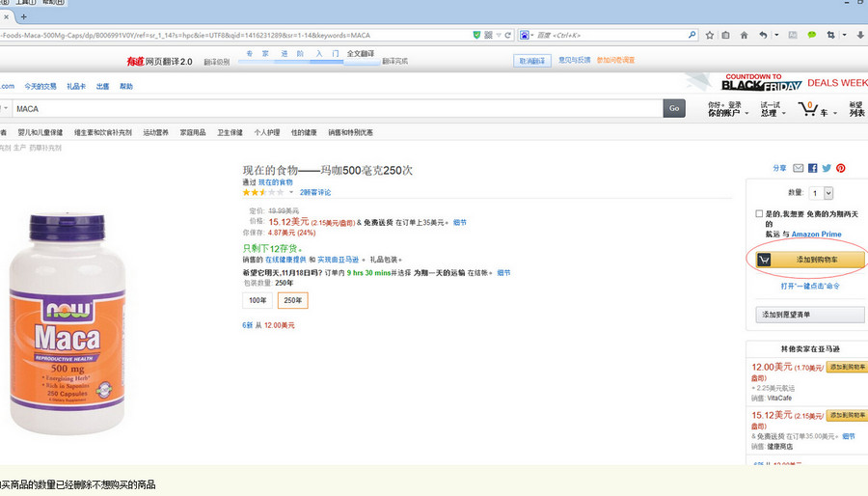Open the shopping cart icon
The height and width of the screenshot is (496, 868).
(x=808, y=108)
